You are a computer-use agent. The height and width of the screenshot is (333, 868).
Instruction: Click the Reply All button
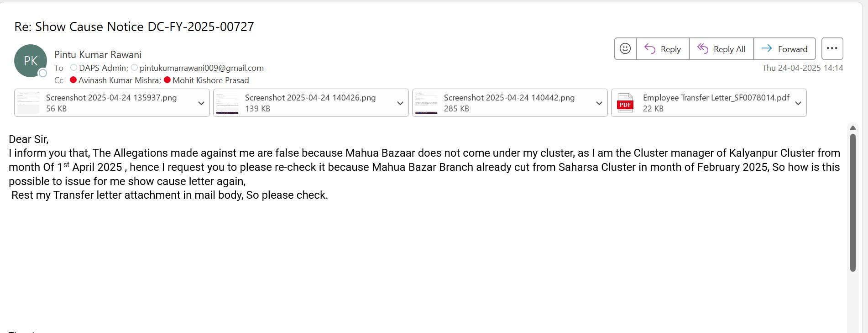tap(721, 49)
